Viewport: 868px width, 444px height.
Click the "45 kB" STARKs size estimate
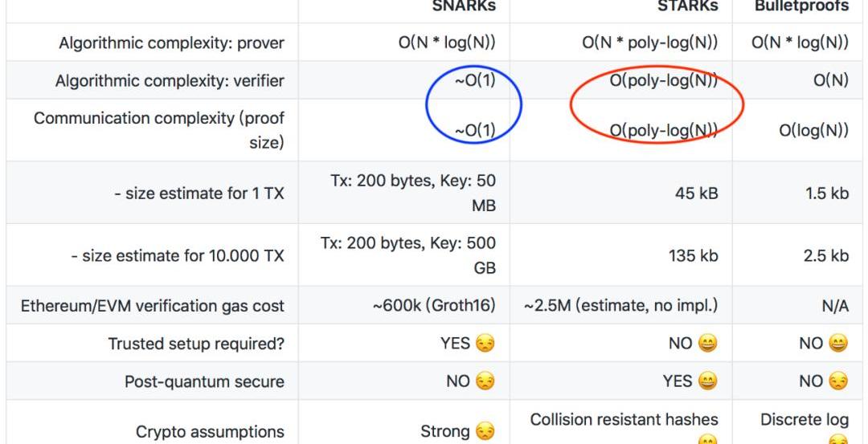[696, 193]
